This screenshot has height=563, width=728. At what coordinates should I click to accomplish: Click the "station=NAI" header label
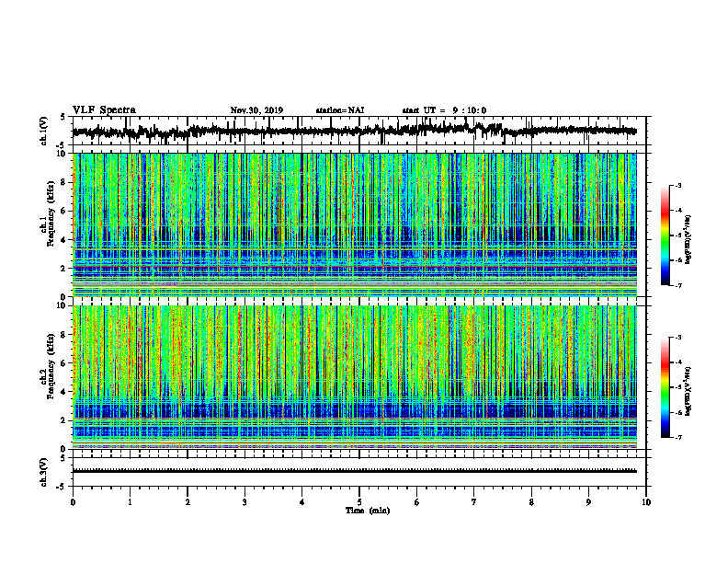coord(340,110)
